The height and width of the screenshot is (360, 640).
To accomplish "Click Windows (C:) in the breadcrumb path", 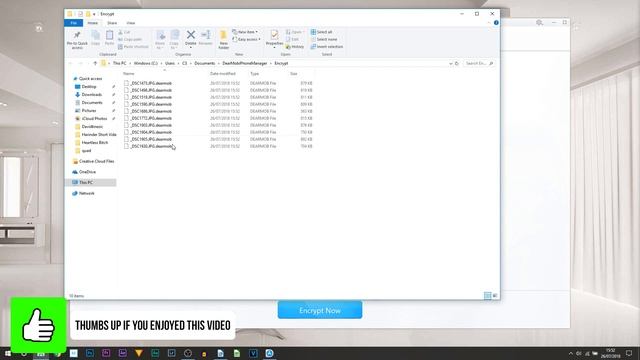I will point(146,63).
